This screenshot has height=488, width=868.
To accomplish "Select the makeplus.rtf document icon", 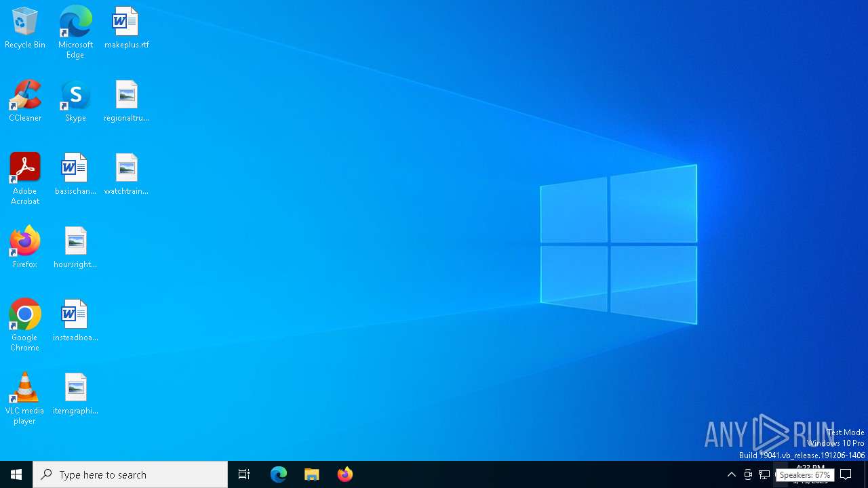I will click(126, 28).
